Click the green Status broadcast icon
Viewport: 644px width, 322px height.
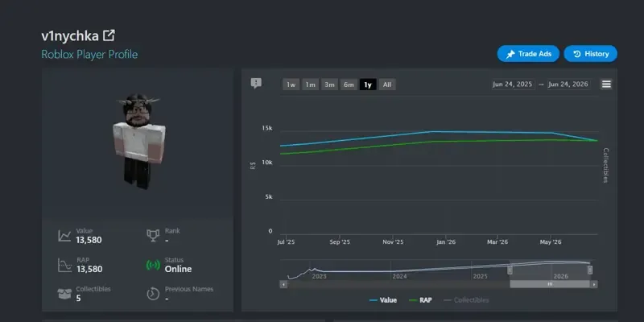[x=153, y=265]
